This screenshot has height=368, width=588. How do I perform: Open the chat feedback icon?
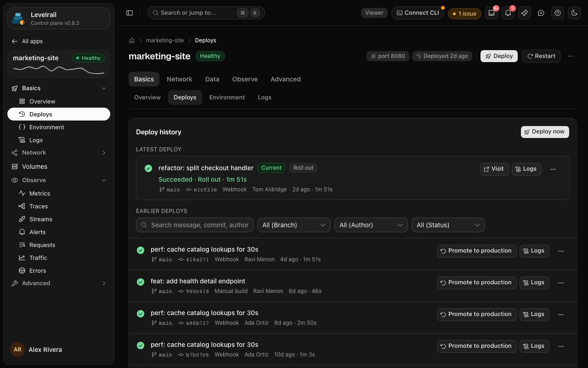click(541, 13)
